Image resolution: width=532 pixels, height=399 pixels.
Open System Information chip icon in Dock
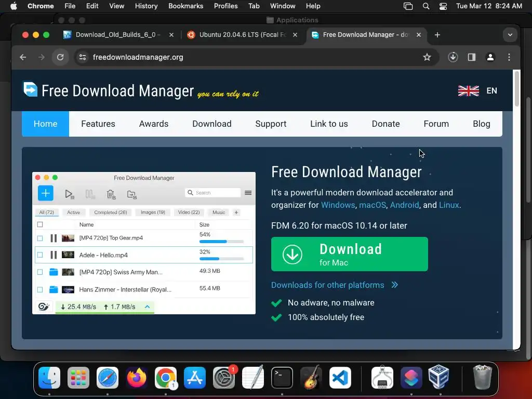point(382,378)
